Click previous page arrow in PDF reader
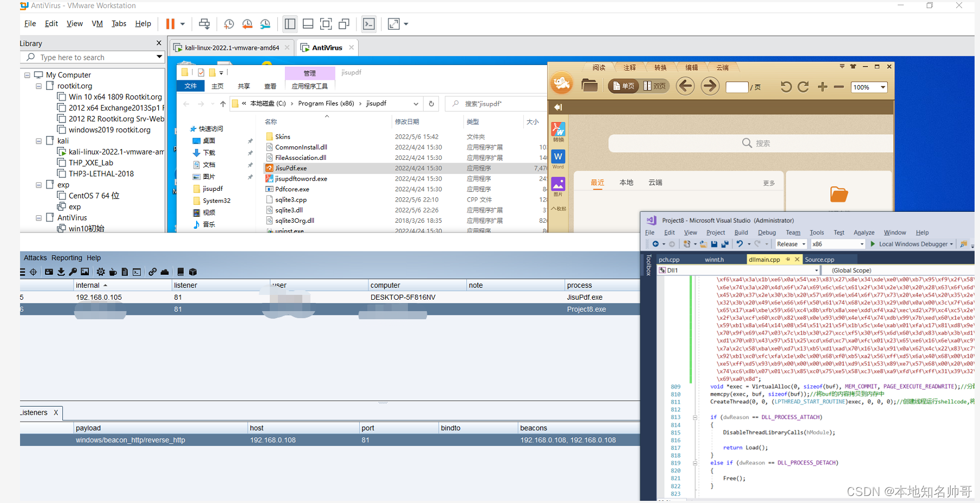This screenshot has height=503, width=980. [x=685, y=86]
